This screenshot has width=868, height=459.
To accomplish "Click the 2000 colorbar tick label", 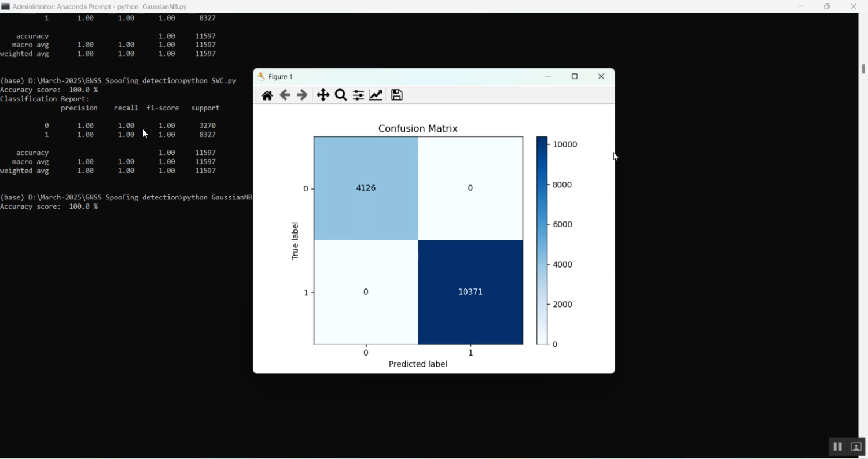I will (x=562, y=304).
